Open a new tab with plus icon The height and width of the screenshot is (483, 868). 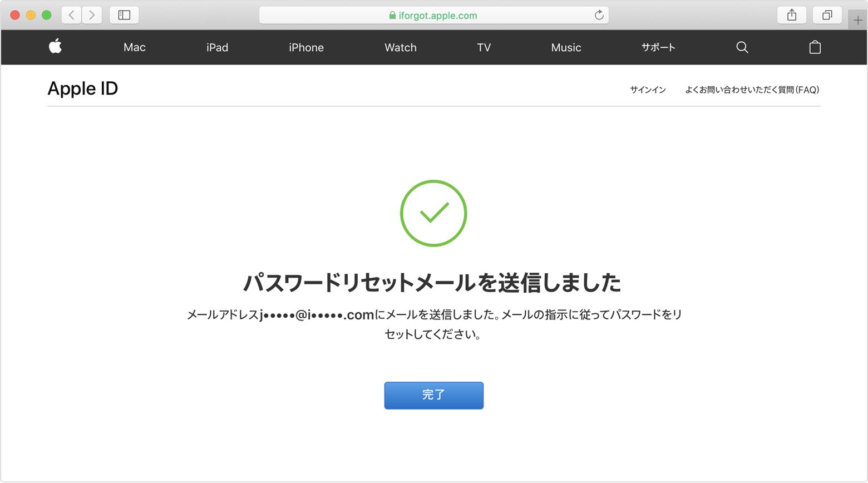point(858,21)
